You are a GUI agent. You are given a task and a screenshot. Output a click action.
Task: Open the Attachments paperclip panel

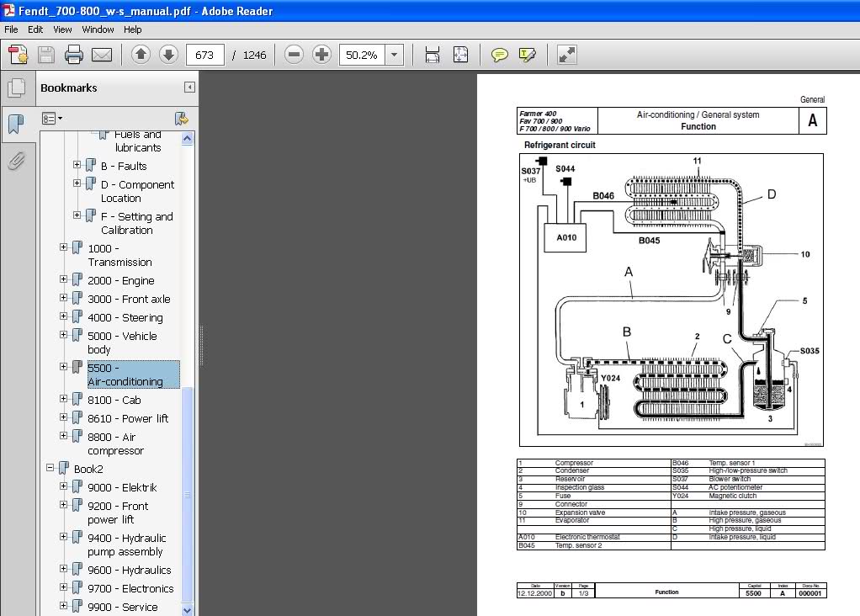tap(15, 161)
